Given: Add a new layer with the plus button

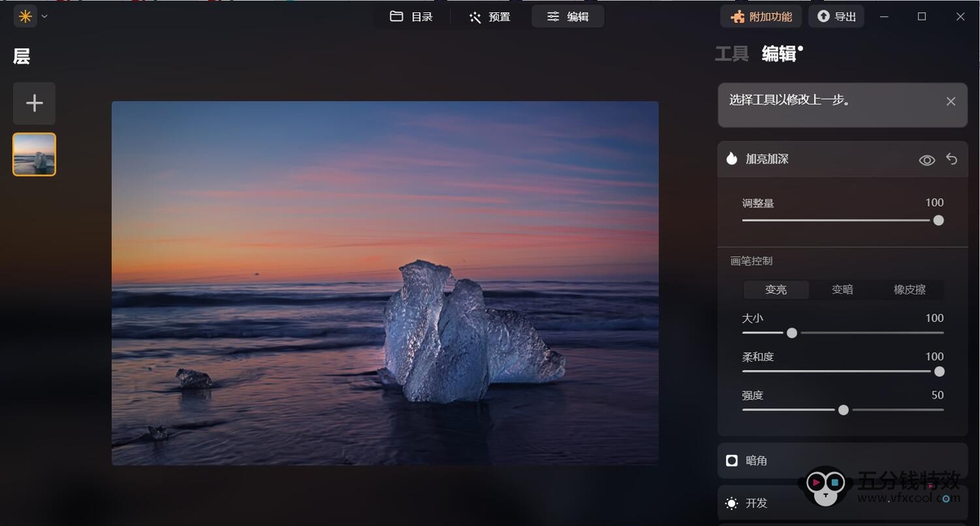Looking at the screenshot, I should 34,103.
